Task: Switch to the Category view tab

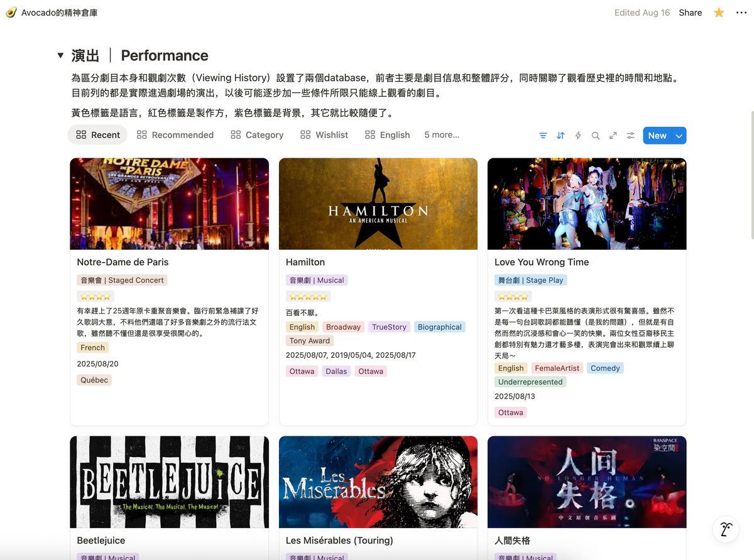Action: (x=257, y=135)
